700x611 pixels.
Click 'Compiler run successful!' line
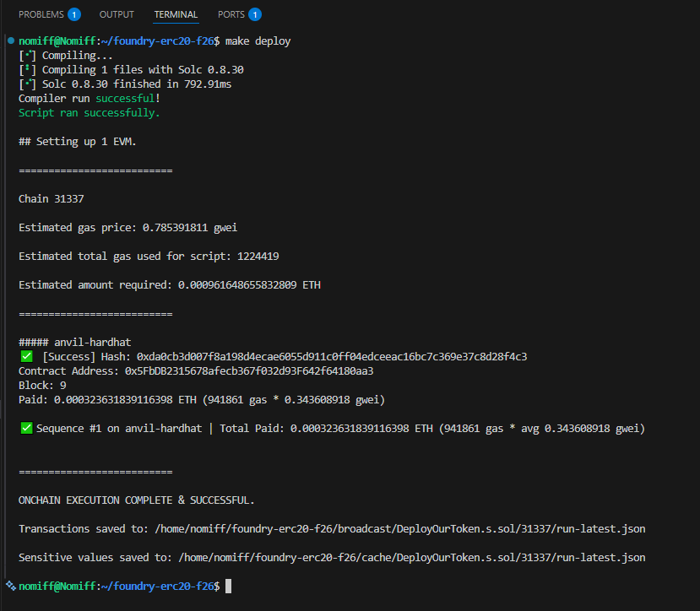tap(90, 98)
